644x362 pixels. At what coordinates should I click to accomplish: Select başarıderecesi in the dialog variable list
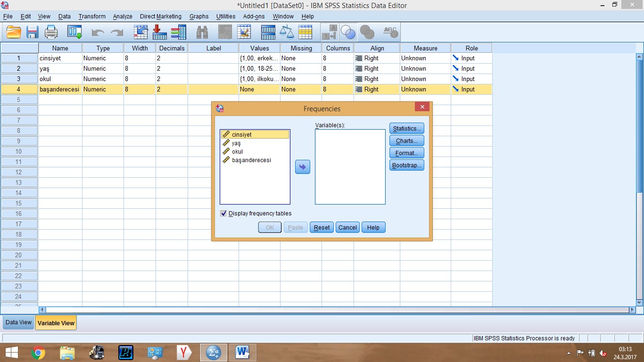(x=255, y=160)
